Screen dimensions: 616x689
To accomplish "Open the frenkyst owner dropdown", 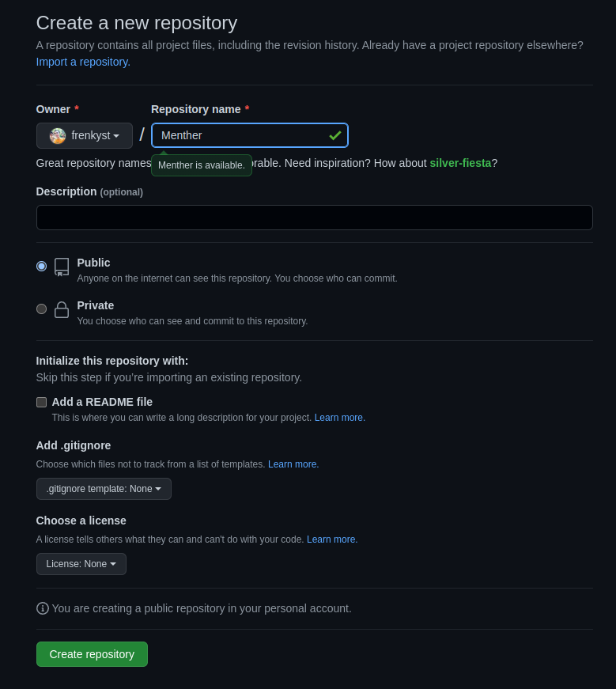I will [x=84, y=135].
